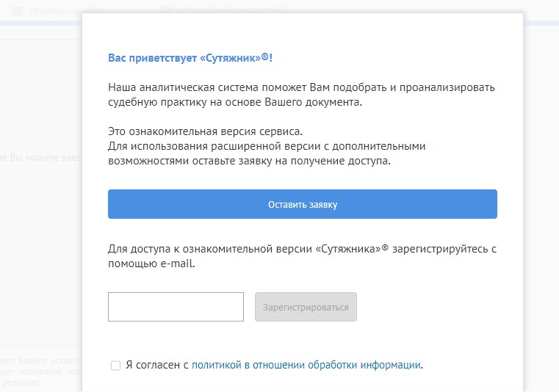Click the document icon of the second top tab
The width and height of the screenshot is (559, 392).
pyautogui.click(x=165, y=10)
